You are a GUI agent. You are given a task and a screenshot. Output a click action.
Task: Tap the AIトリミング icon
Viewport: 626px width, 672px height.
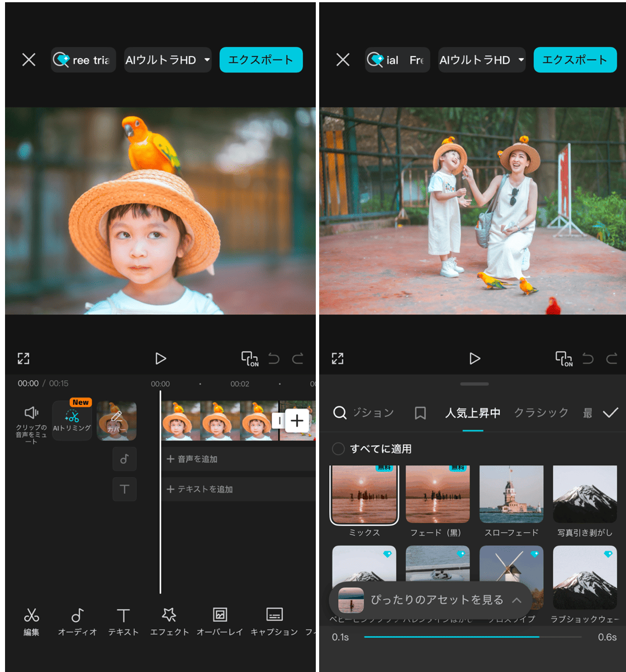72,420
